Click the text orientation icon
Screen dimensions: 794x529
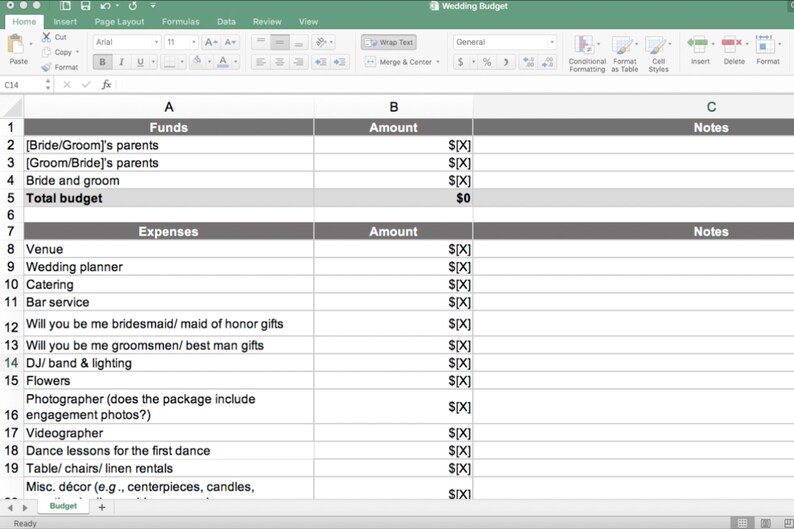pos(321,42)
